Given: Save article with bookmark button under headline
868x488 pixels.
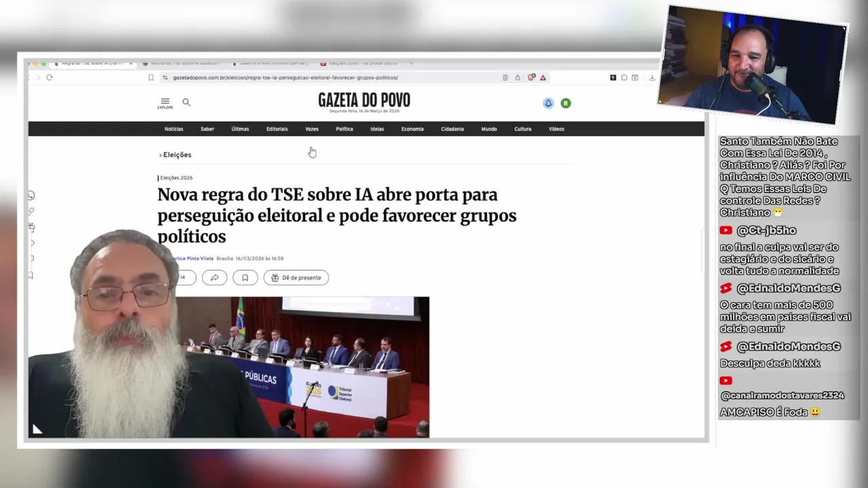Looking at the screenshot, I should (245, 277).
